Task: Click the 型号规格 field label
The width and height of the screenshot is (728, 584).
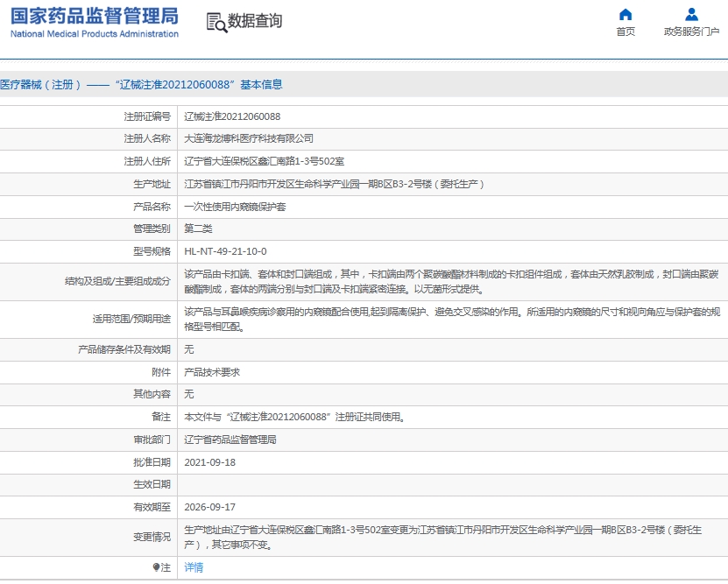Action: click(152, 251)
